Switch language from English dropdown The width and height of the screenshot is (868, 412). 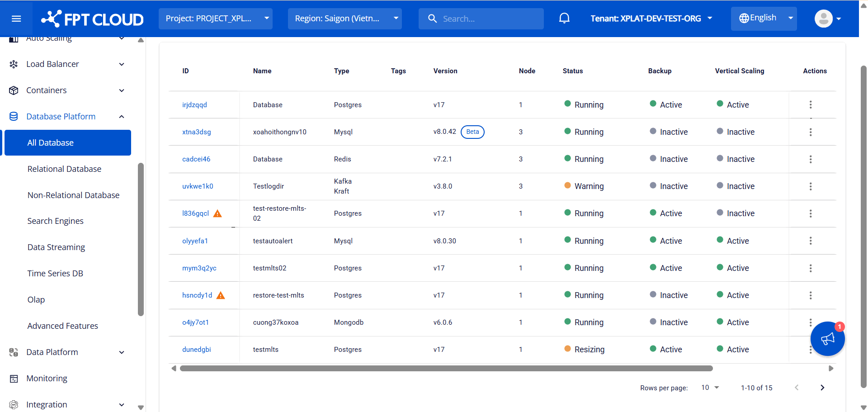[x=764, y=19]
